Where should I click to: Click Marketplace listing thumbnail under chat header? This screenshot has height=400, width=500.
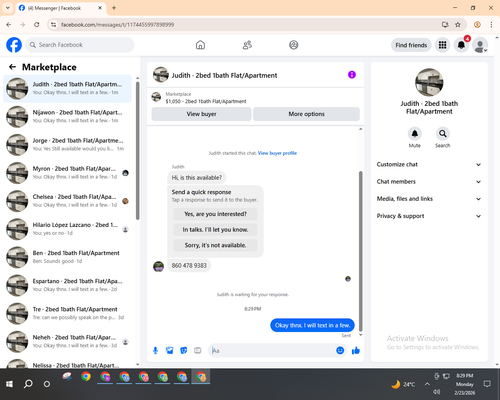click(x=156, y=97)
